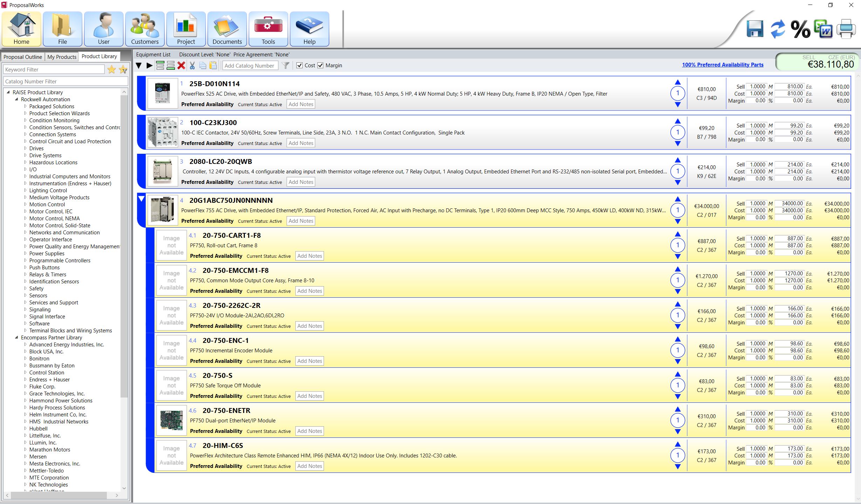
Task: Click the expand-all down triangle toolbar icon
Action: point(139,65)
